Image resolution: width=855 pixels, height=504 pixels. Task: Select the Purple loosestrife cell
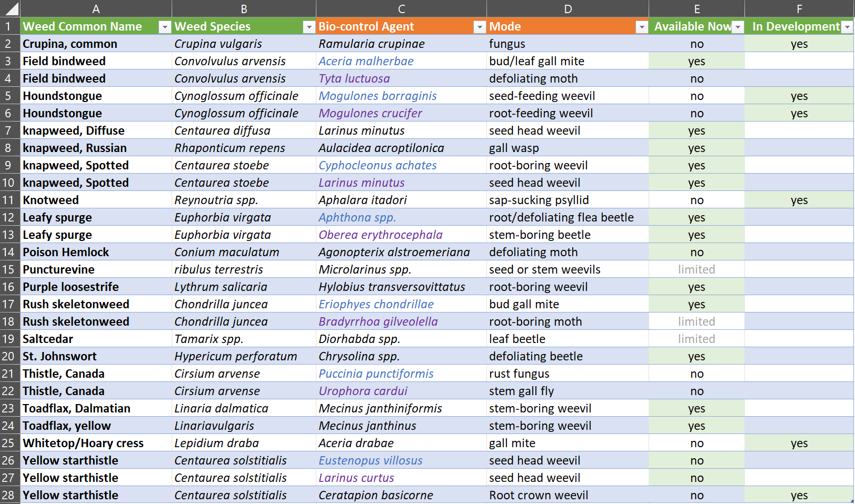click(x=71, y=287)
